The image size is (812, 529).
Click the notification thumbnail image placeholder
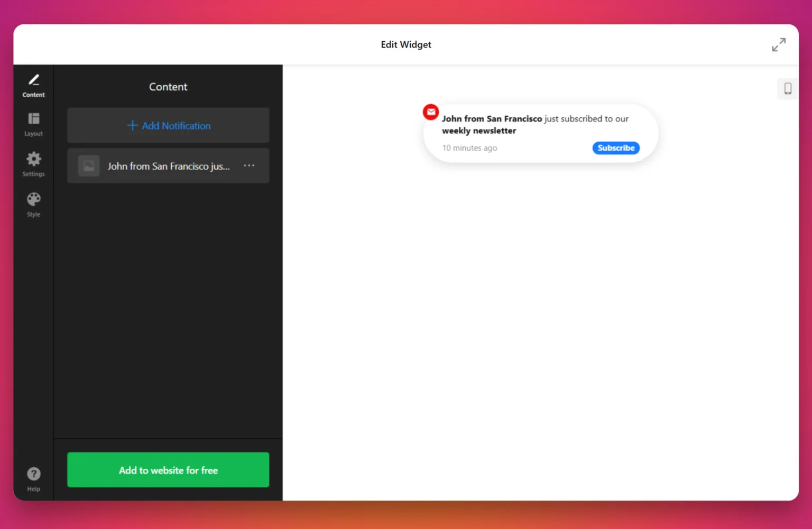pos(88,165)
